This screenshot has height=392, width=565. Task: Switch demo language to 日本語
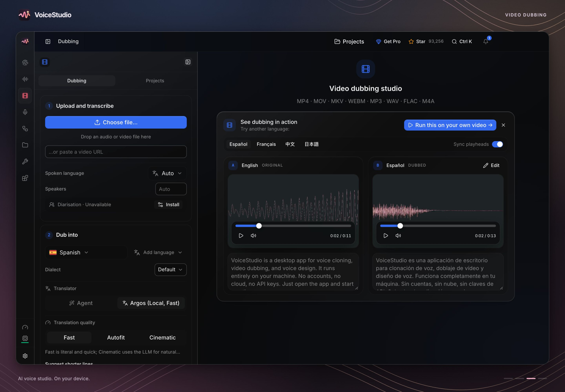point(311,144)
